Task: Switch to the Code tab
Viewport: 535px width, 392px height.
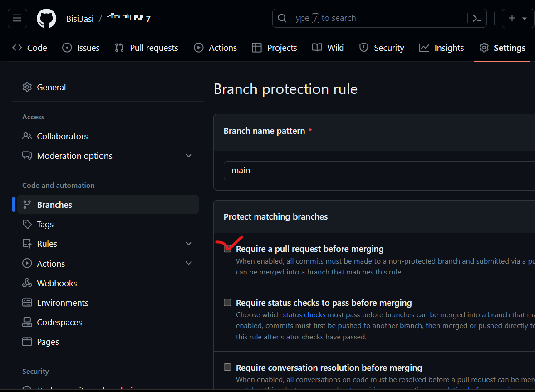Action: [x=29, y=48]
